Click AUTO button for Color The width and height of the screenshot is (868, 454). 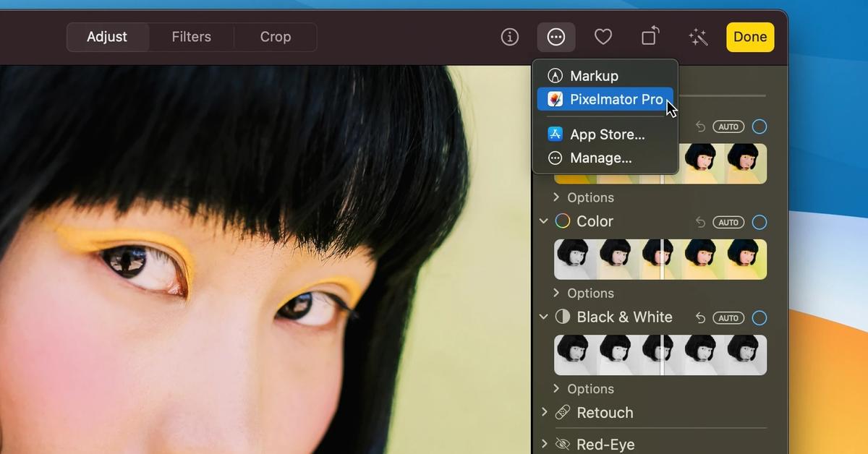click(x=728, y=222)
